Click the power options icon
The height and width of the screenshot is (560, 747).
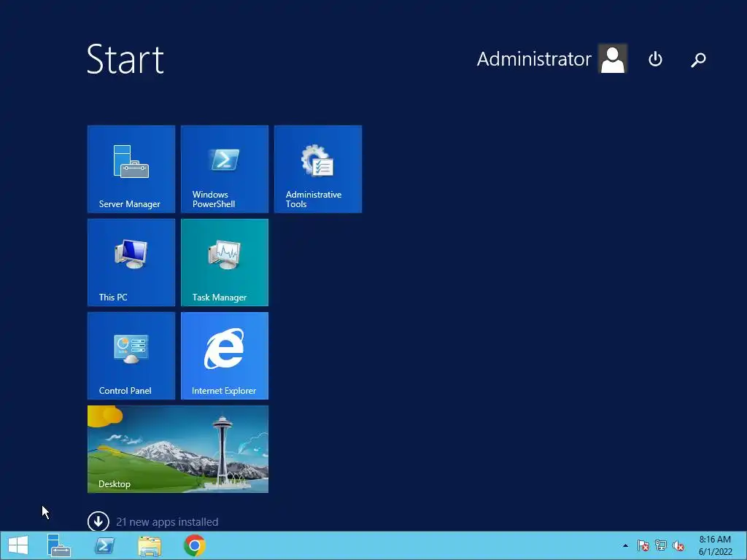click(656, 59)
